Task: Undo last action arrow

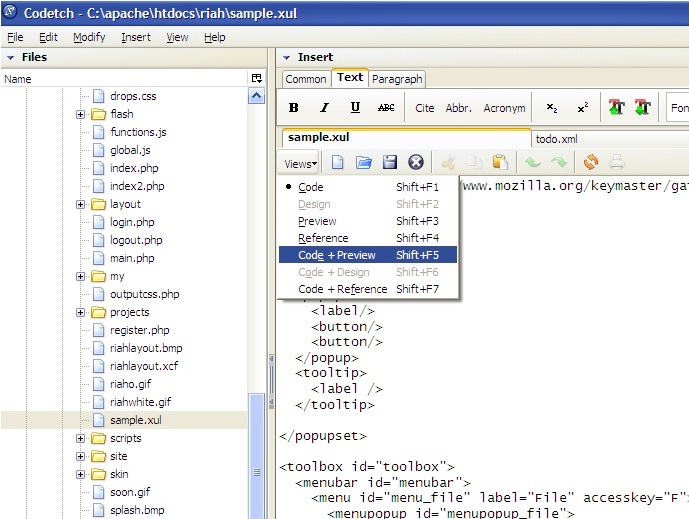Action: tap(533, 163)
